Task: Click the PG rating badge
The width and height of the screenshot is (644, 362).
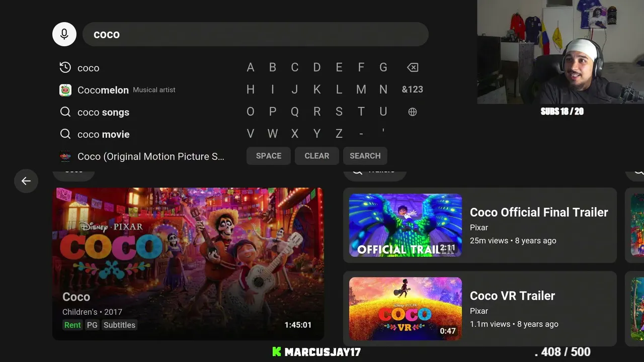Action: (x=92, y=325)
